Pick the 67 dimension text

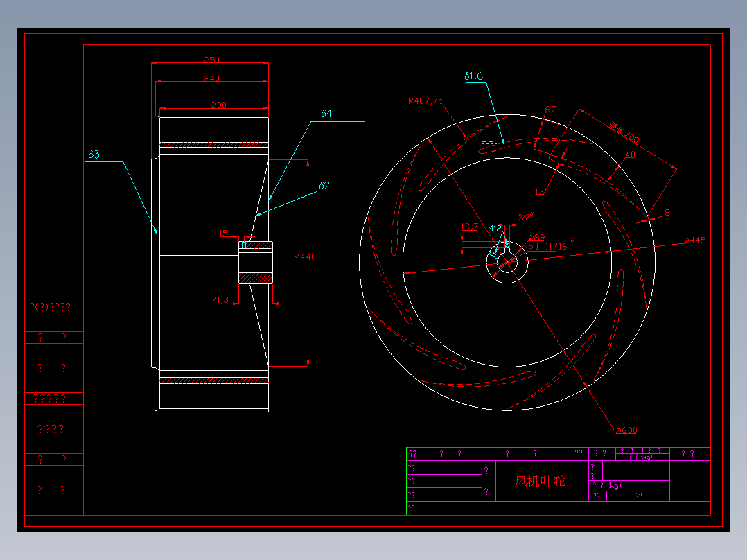pyautogui.click(x=550, y=109)
